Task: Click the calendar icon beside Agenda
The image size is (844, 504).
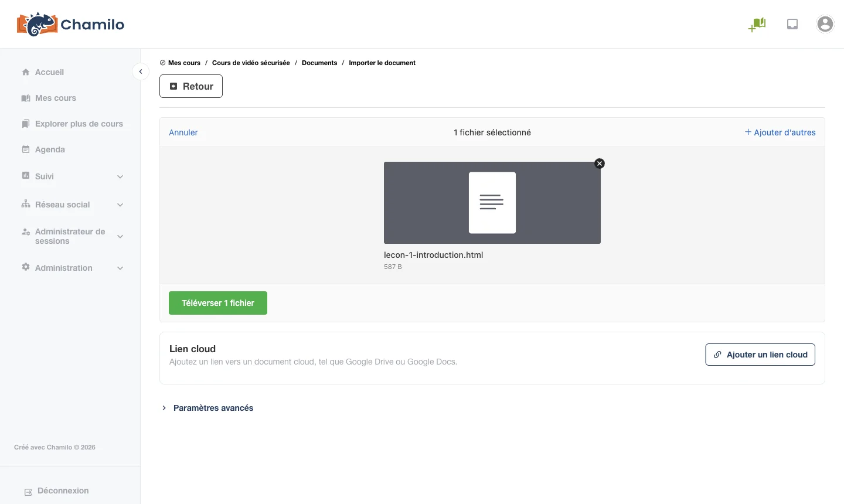Action: coord(26,149)
